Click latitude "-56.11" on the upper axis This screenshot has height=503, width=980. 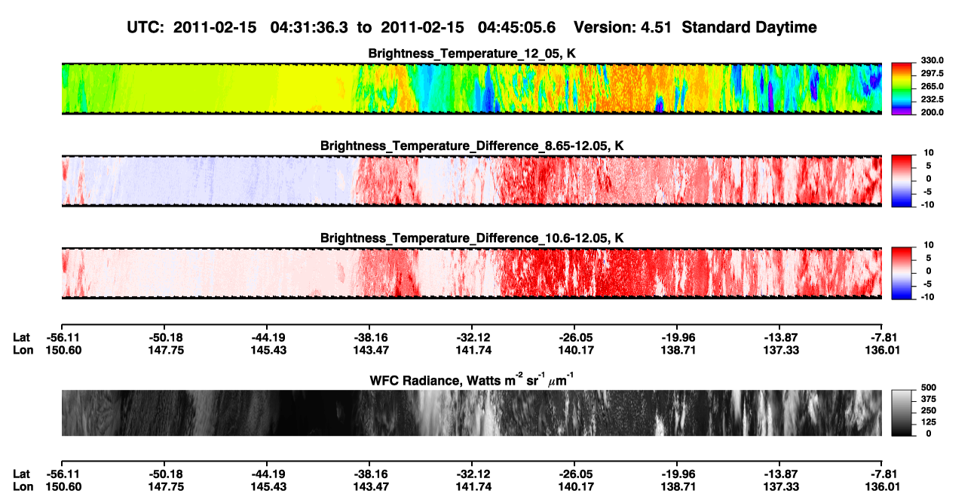click(61, 337)
